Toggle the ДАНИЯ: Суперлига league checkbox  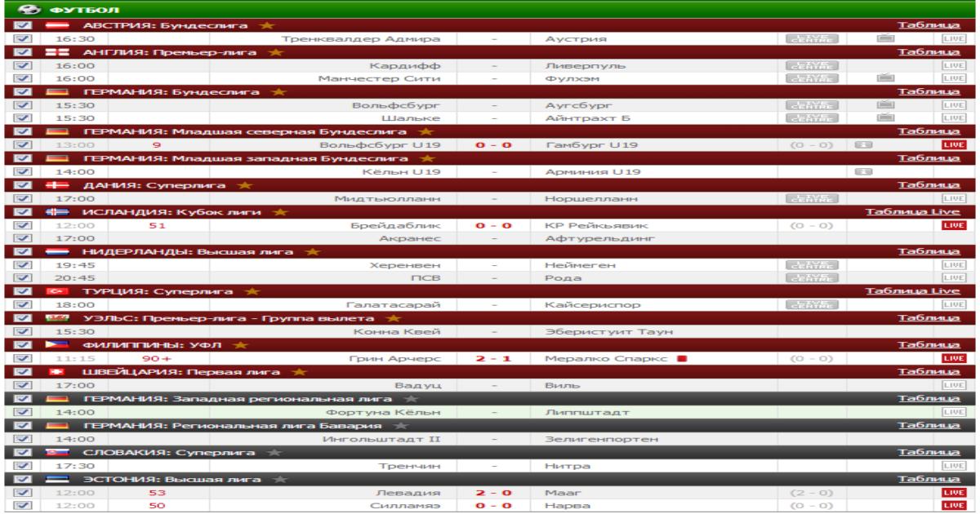[x=22, y=185]
